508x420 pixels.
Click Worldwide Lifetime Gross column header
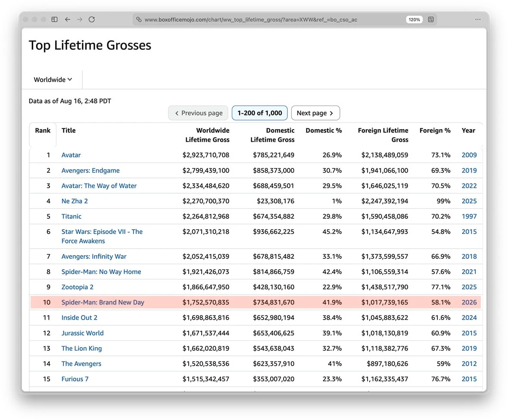(207, 135)
